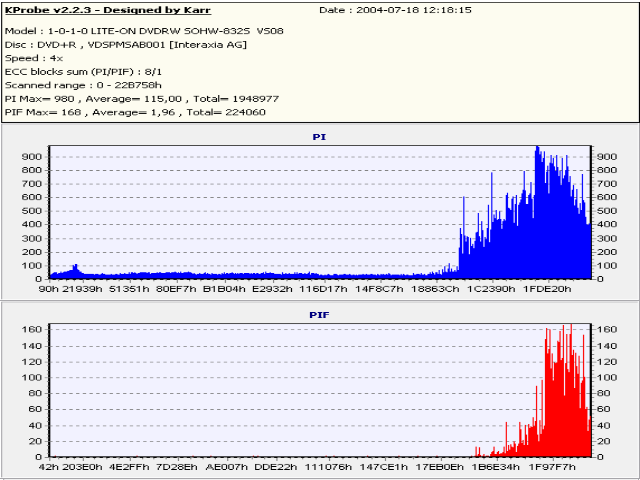Click the '1F97F7h' x-axis label

(x=552, y=467)
